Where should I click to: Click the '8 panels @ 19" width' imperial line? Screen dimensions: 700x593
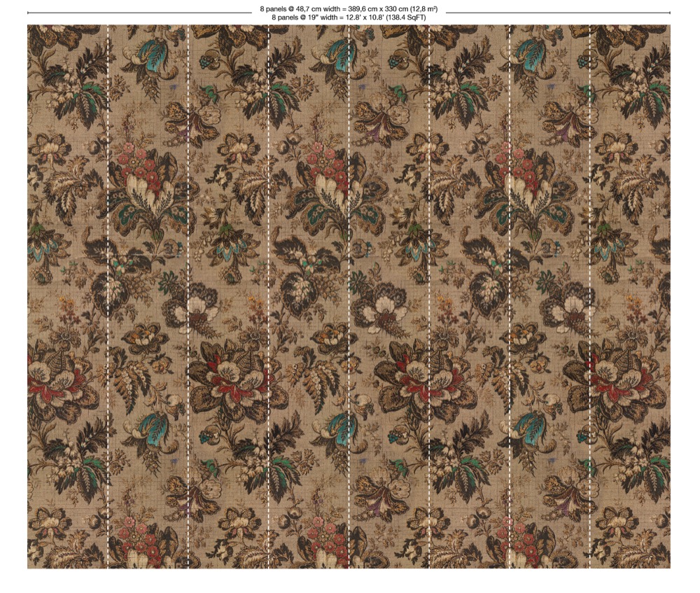click(349, 18)
